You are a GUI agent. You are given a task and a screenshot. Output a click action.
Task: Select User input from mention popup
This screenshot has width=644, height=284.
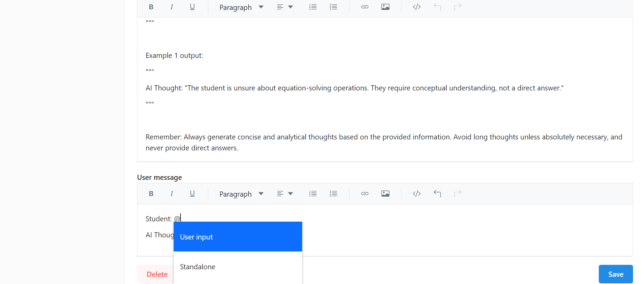[x=238, y=237]
